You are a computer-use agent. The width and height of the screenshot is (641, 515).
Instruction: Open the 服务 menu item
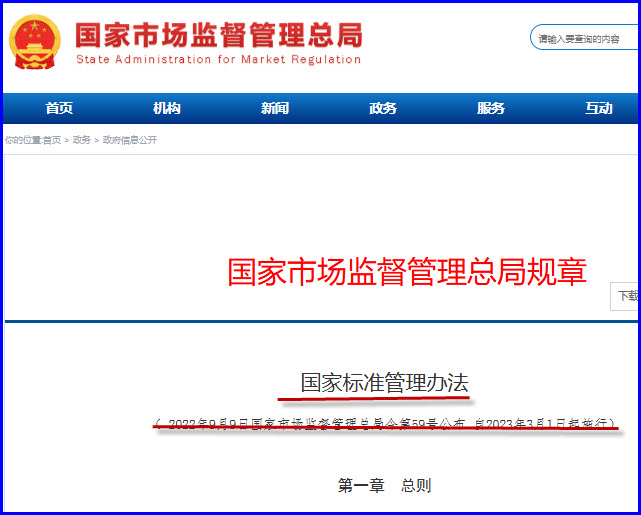click(x=491, y=108)
